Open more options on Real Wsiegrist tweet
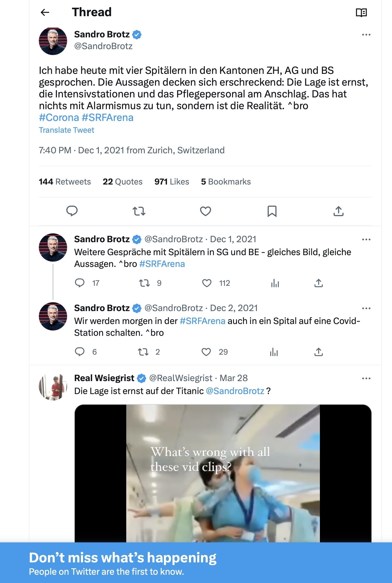392x583 pixels. coord(366,378)
